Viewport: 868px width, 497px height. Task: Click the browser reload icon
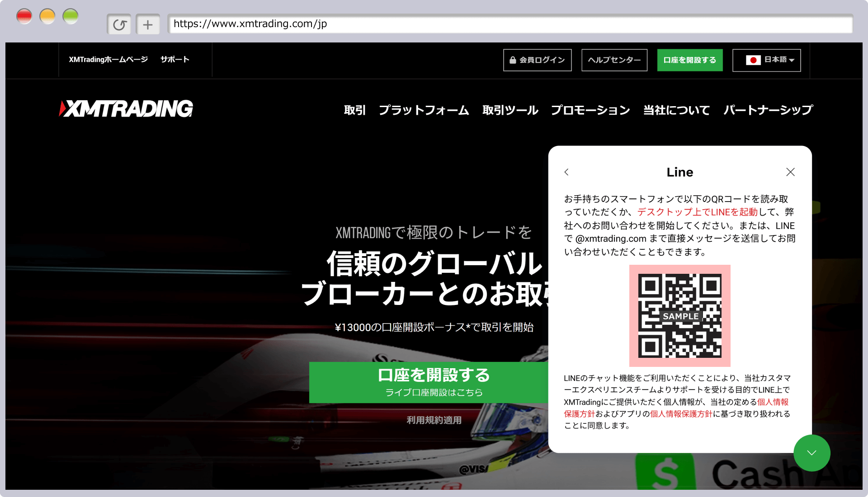pos(119,24)
